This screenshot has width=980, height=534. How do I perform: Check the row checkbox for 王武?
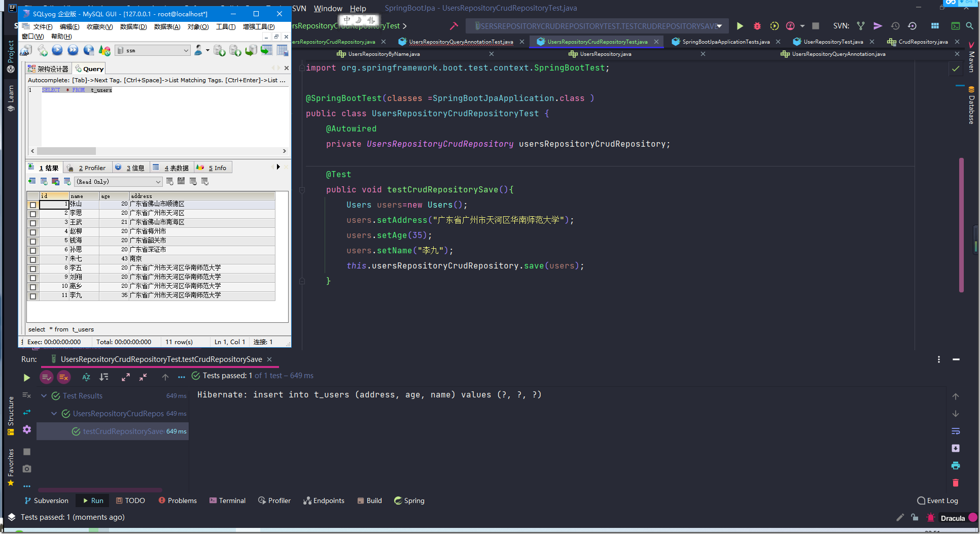33,223
